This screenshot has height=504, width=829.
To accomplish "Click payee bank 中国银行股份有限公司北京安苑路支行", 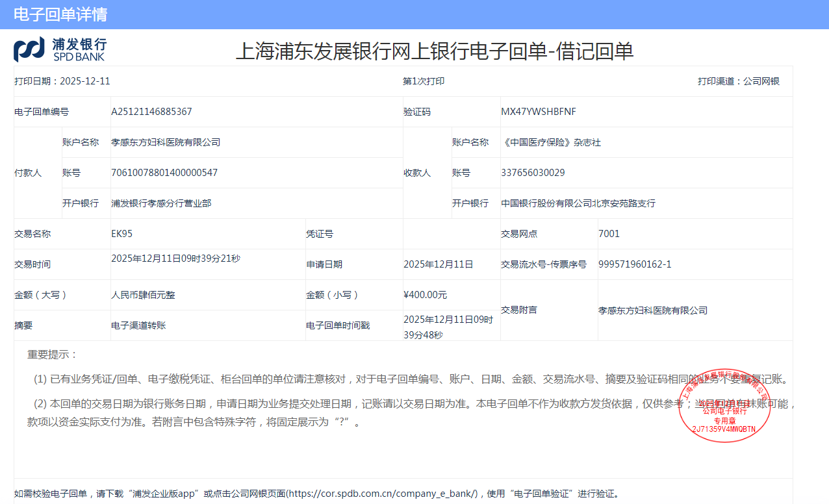I will [578, 203].
